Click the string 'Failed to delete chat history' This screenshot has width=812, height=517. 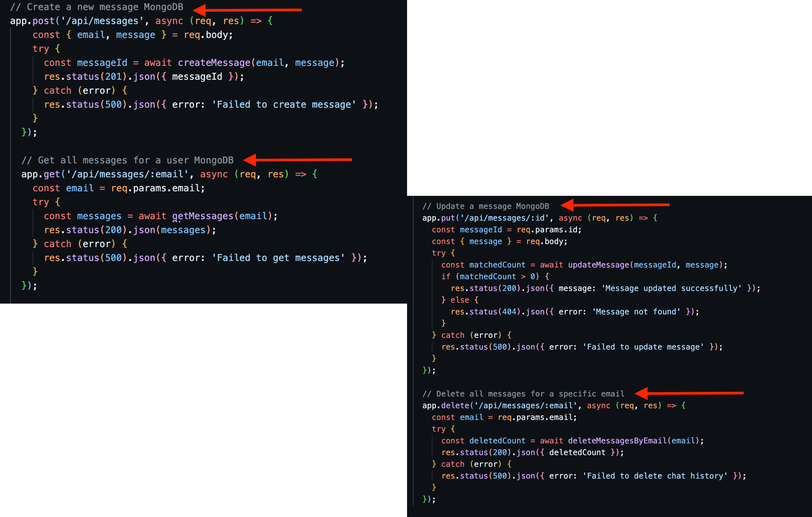click(655, 476)
